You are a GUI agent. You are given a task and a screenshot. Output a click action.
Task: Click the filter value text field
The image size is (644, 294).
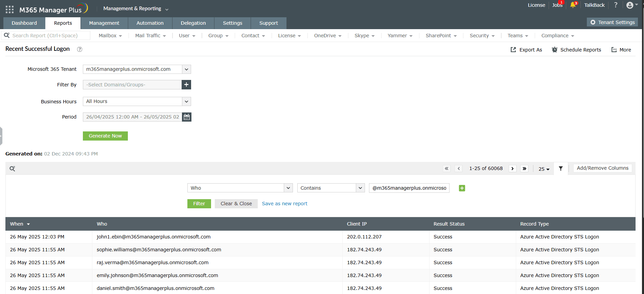409,188
